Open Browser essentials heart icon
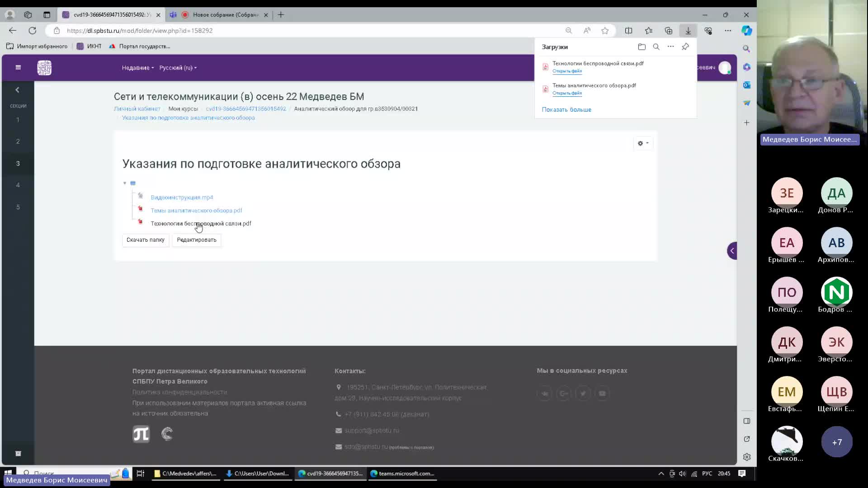868x488 pixels. [708, 30]
